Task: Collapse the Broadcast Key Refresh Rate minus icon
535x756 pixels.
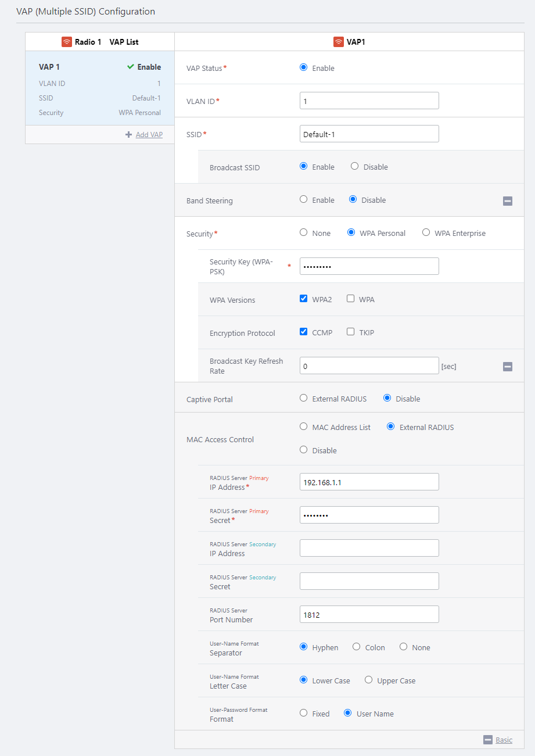Action: coord(507,367)
